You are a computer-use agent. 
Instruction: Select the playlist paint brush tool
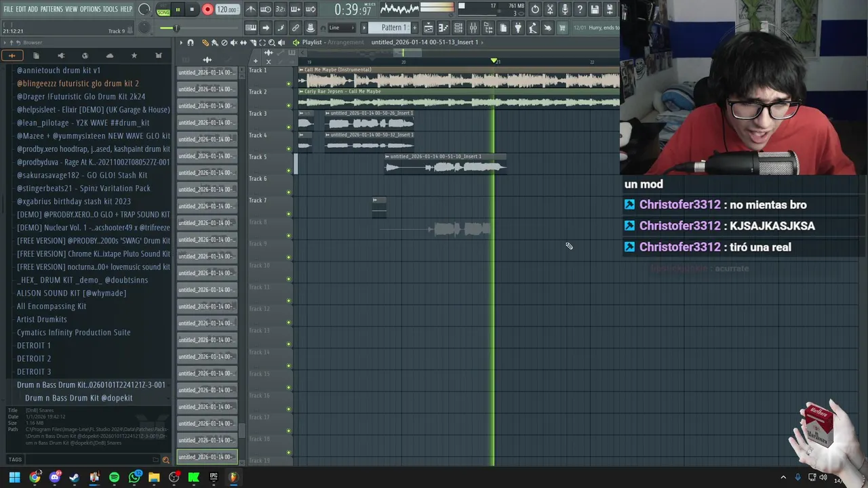[x=215, y=43]
